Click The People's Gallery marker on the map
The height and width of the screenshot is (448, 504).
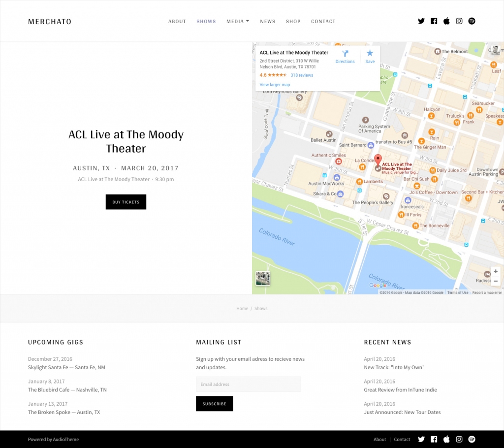pos(386,196)
